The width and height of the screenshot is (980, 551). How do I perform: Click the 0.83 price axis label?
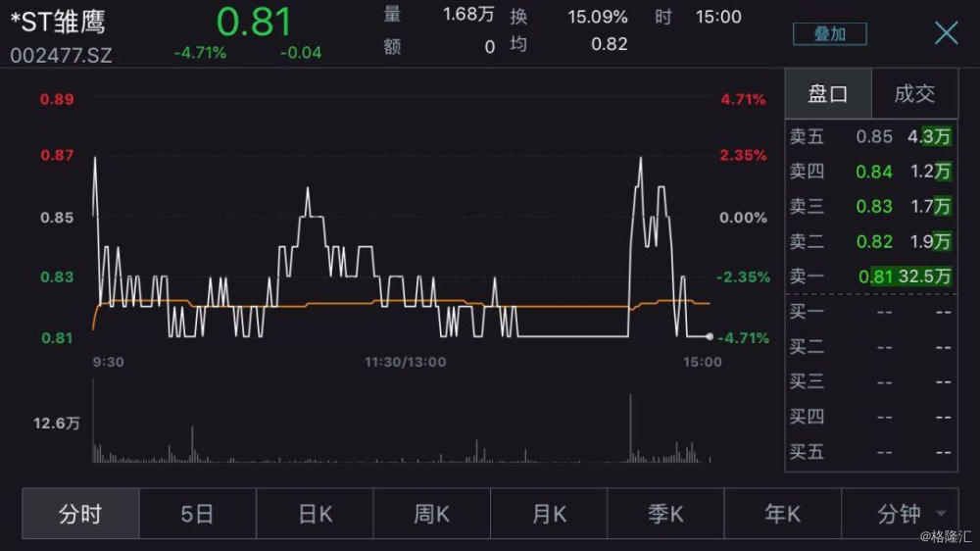(x=57, y=277)
